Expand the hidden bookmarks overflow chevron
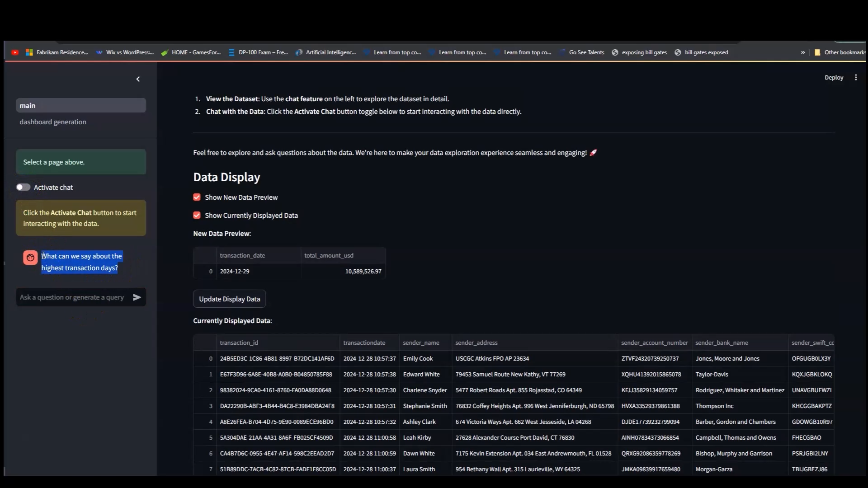Screen dimensions: 868x488 [803, 52]
